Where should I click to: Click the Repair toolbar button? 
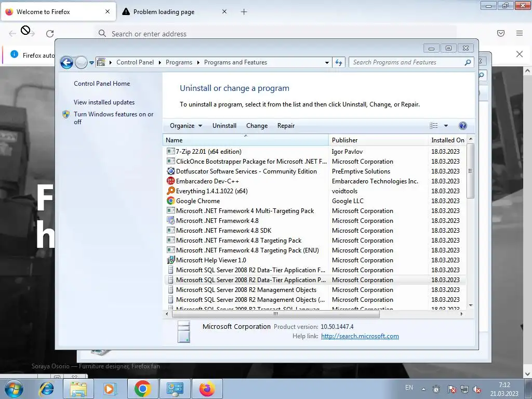(286, 126)
